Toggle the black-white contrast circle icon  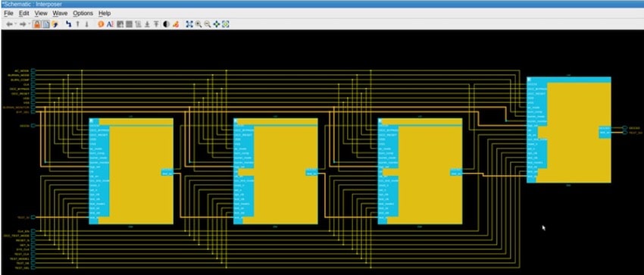(167, 24)
